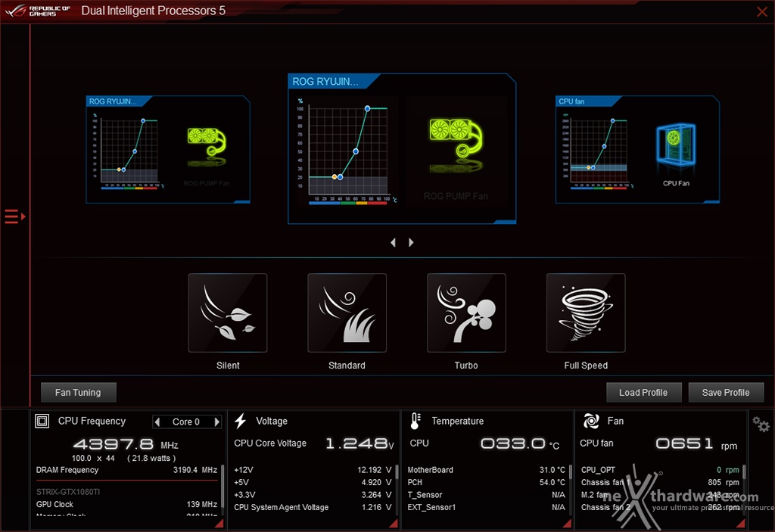
Task: Click the "+3.3V" voltage row
Action: [313, 495]
